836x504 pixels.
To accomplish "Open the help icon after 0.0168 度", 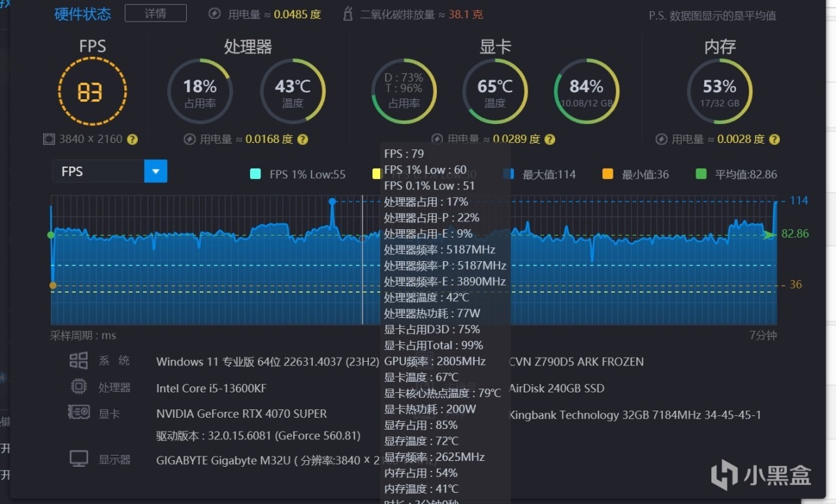I will coord(302,139).
